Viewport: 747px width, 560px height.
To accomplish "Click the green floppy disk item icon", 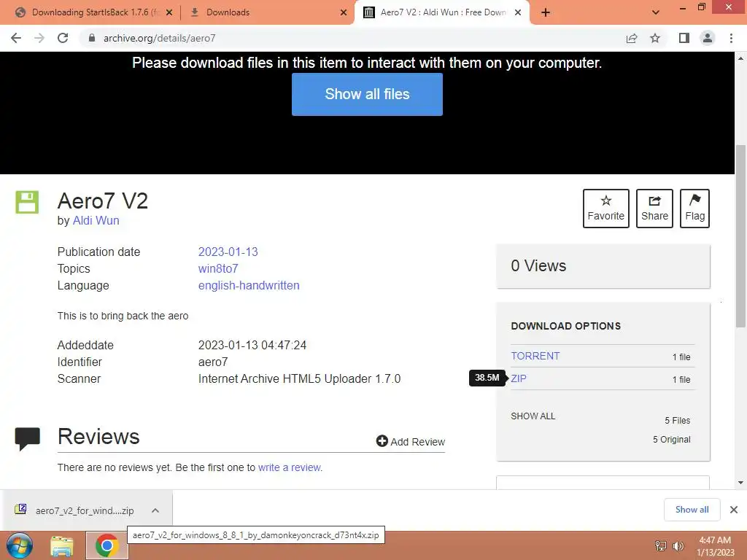I will point(27,202).
